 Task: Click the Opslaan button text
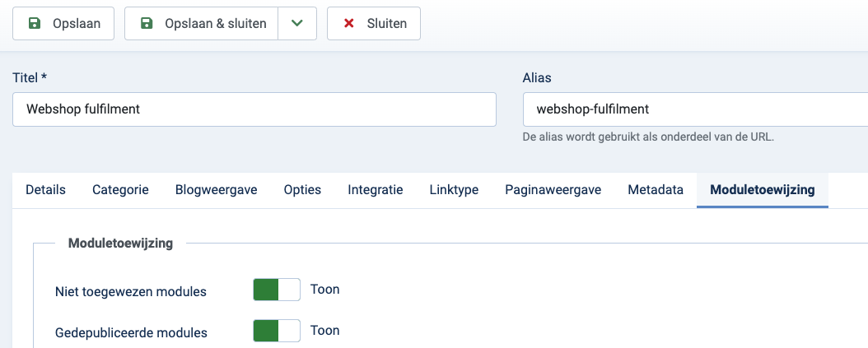77,24
